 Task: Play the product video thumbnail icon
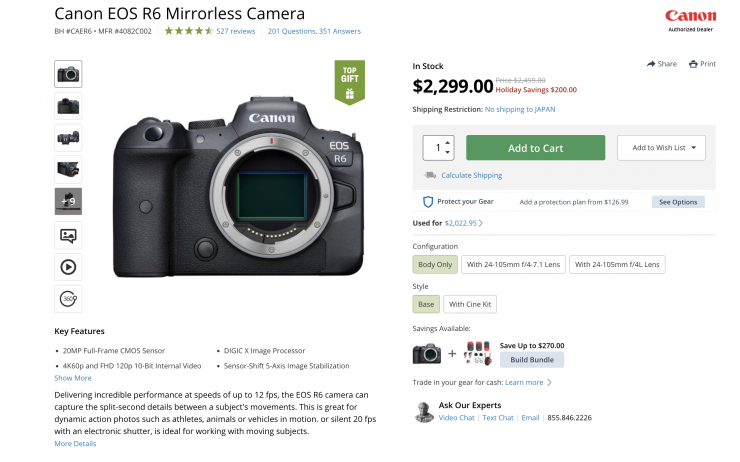pyautogui.click(x=68, y=267)
